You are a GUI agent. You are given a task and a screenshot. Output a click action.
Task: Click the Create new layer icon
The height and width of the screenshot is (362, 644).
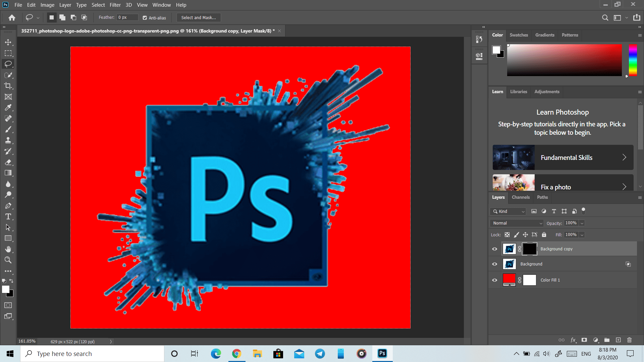pos(618,340)
